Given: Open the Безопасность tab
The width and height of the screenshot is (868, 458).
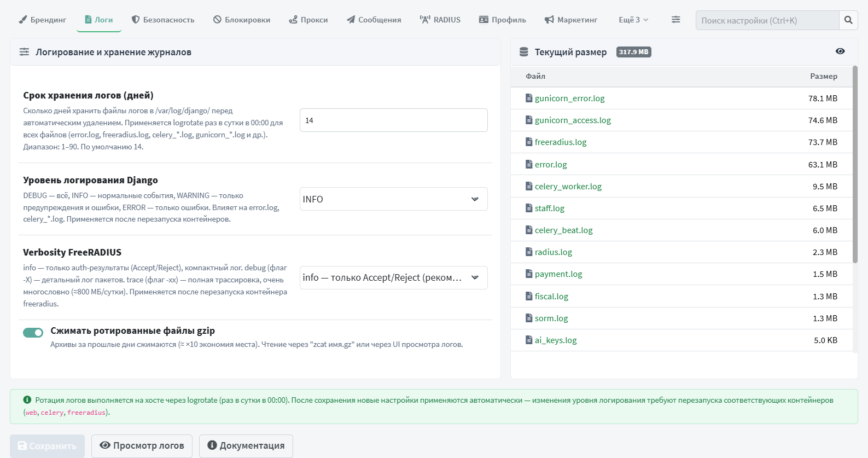Looking at the screenshot, I should pyautogui.click(x=163, y=20).
